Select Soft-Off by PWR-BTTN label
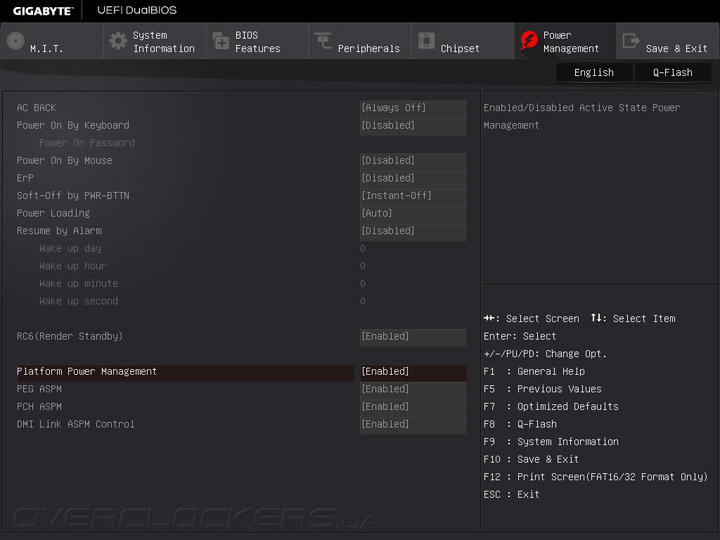Screen dimensions: 720x540 coord(73,196)
